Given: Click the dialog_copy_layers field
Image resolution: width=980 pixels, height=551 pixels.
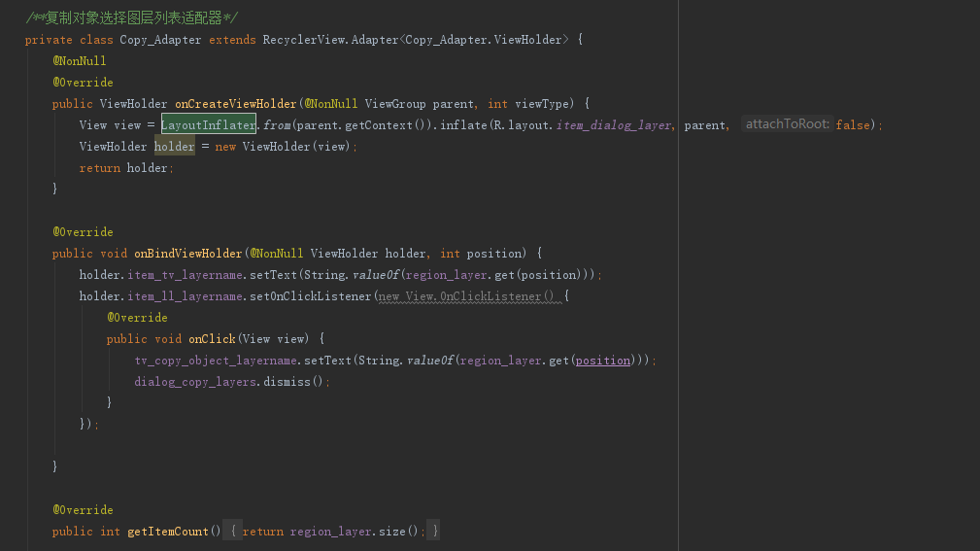Looking at the screenshot, I should click(x=195, y=382).
